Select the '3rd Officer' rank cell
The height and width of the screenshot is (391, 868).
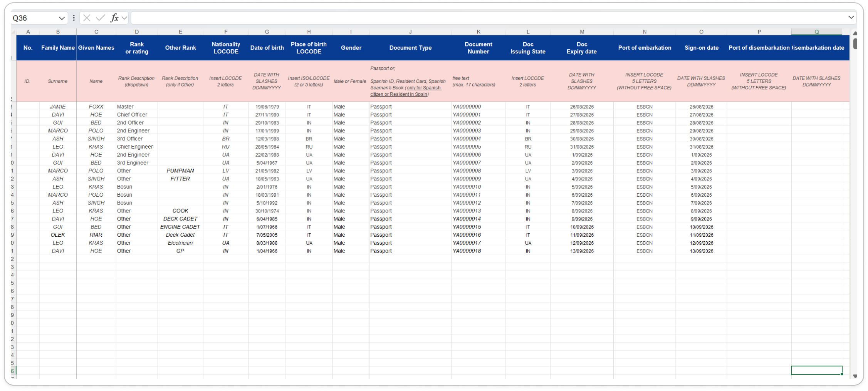[x=137, y=139]
